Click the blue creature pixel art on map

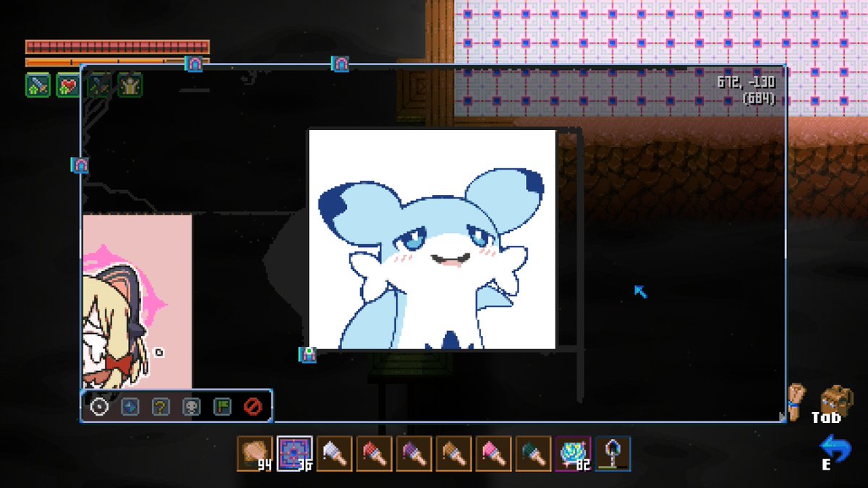[432, 239]
